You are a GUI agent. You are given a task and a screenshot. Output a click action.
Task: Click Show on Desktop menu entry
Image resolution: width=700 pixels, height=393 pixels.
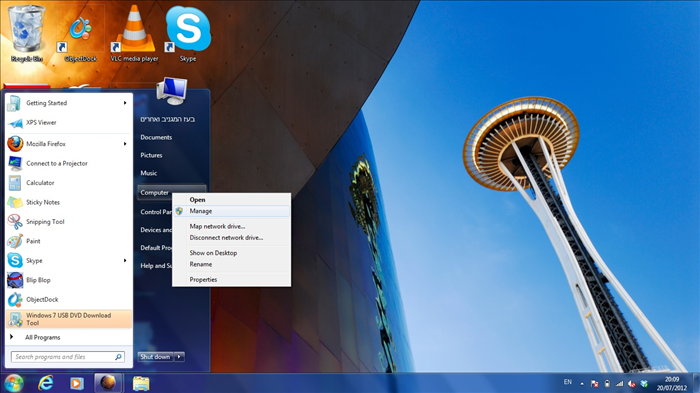coord(232,253)
